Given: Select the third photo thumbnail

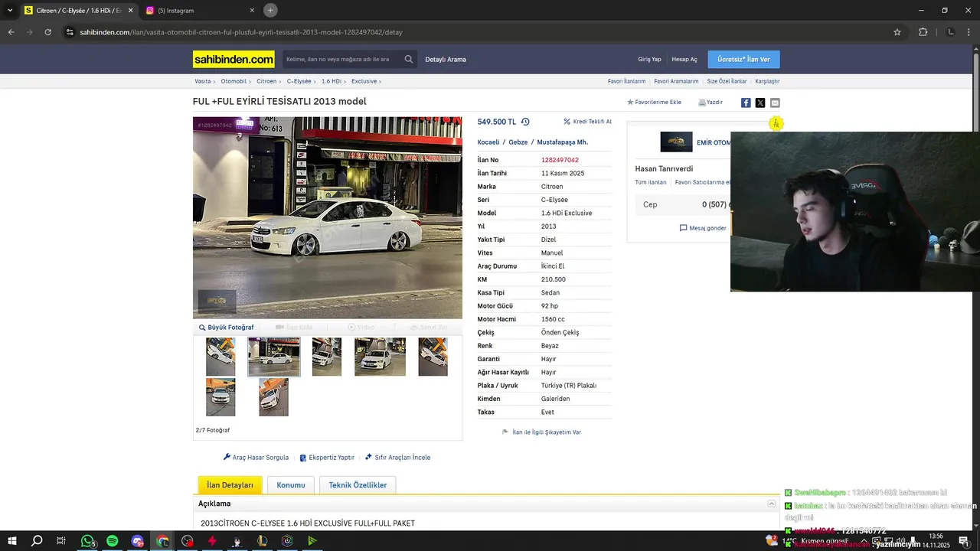Looking at the screenshot, I should point(327,357).
